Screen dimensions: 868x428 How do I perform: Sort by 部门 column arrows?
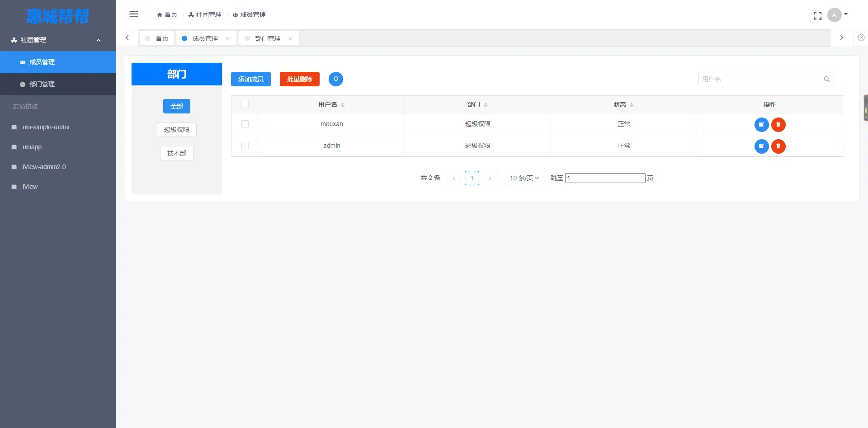click(486, 105)
